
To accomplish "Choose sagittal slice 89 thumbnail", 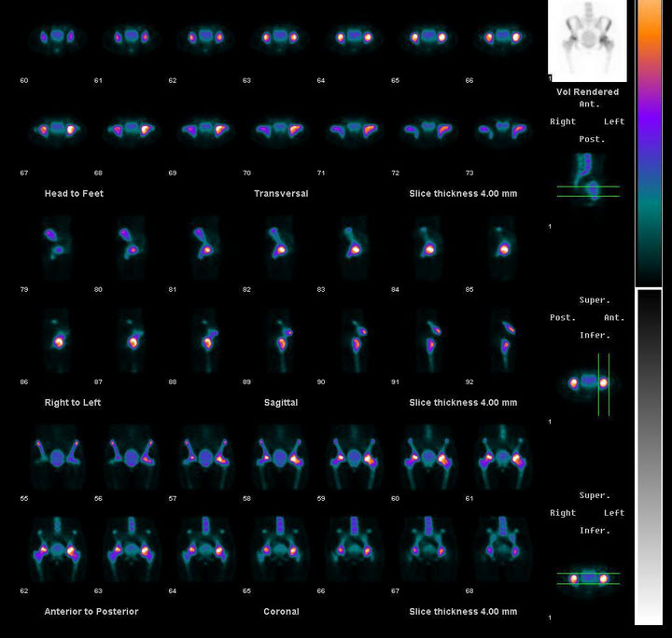I will tap(279, 338).
